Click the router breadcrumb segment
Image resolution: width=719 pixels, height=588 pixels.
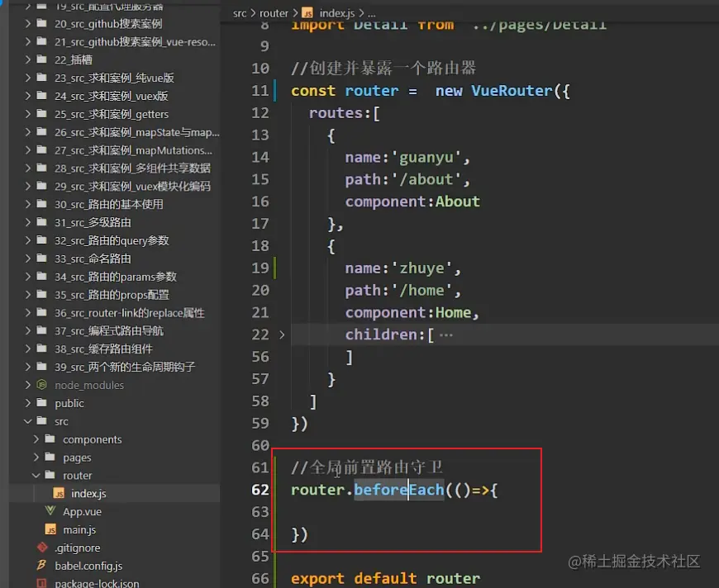coord(274,13)
